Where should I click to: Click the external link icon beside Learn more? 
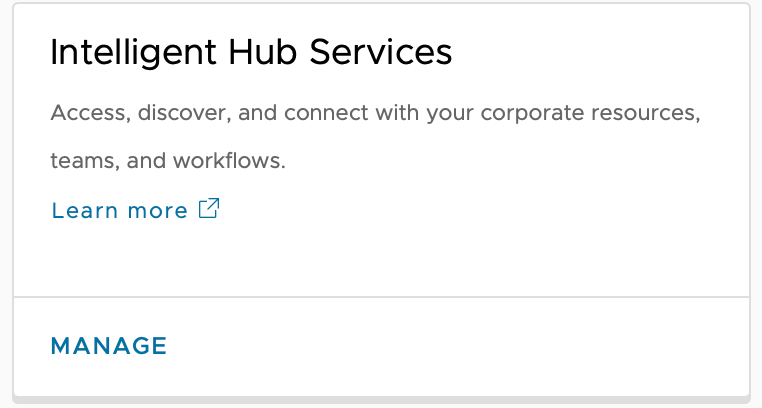209,209
